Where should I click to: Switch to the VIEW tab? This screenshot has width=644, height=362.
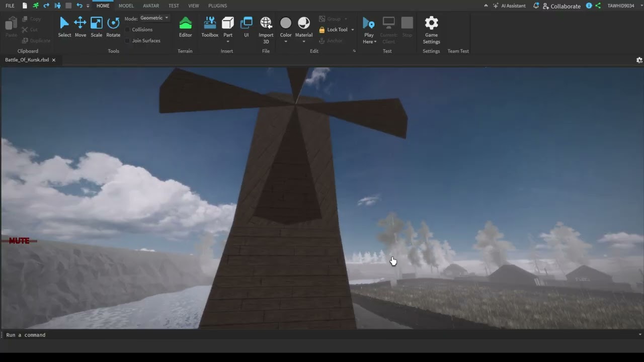194,6
